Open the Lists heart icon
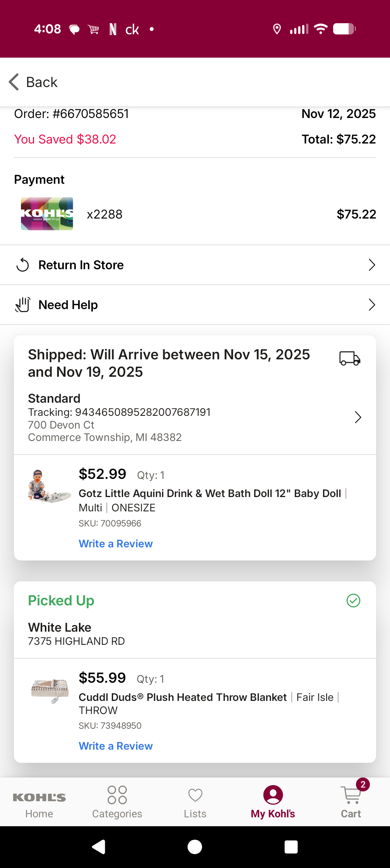390x868 pixels. 195,795
